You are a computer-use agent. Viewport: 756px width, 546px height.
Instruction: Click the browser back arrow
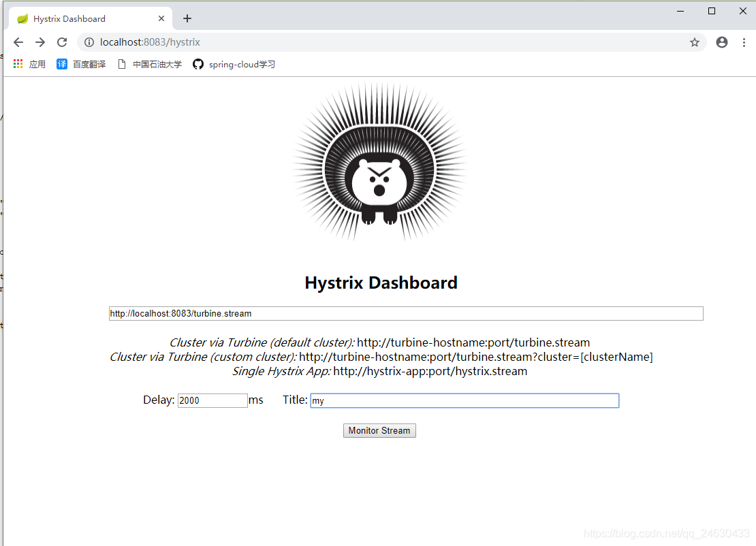[18, 42]
